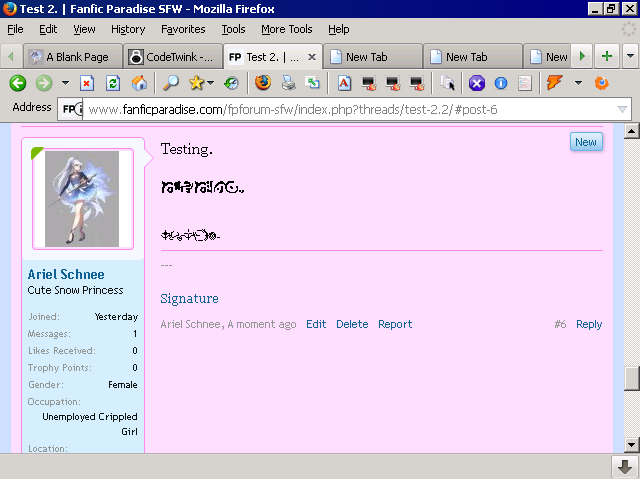Click the orange Firefox addon icon
This screenshot has width=640, height=480.
pos(602,83)
